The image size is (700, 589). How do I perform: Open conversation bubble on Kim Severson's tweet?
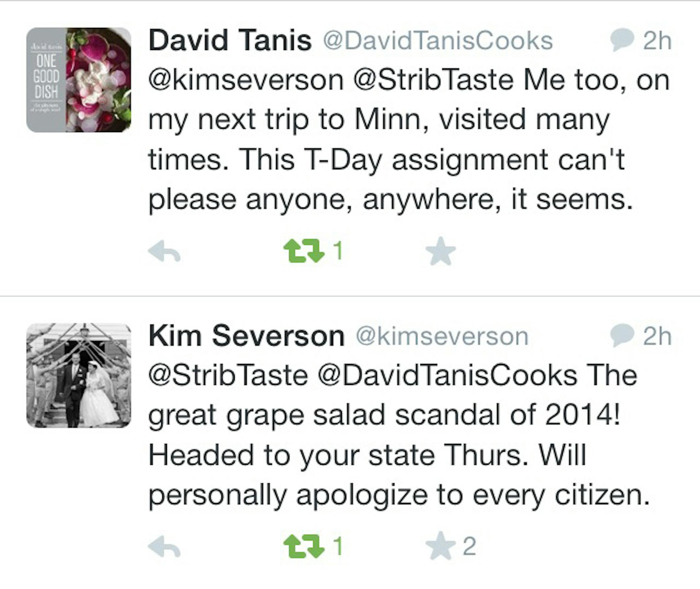(622, 336)
